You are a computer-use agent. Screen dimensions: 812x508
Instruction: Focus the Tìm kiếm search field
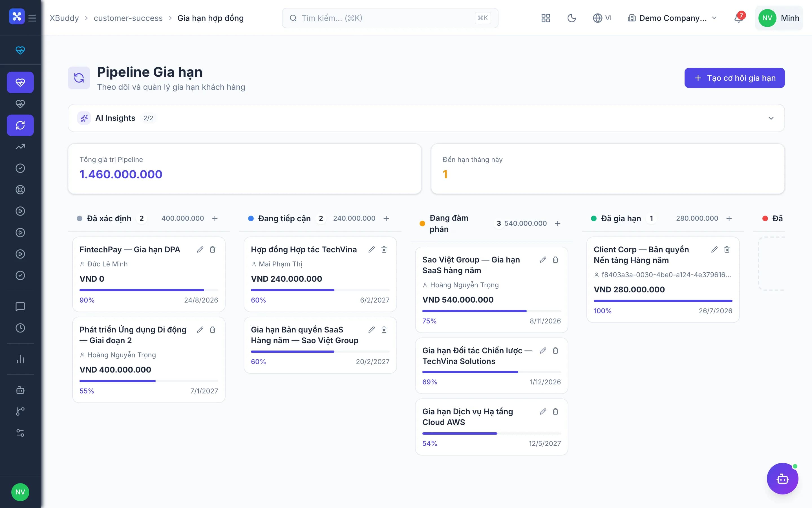(x=390, y=18)
